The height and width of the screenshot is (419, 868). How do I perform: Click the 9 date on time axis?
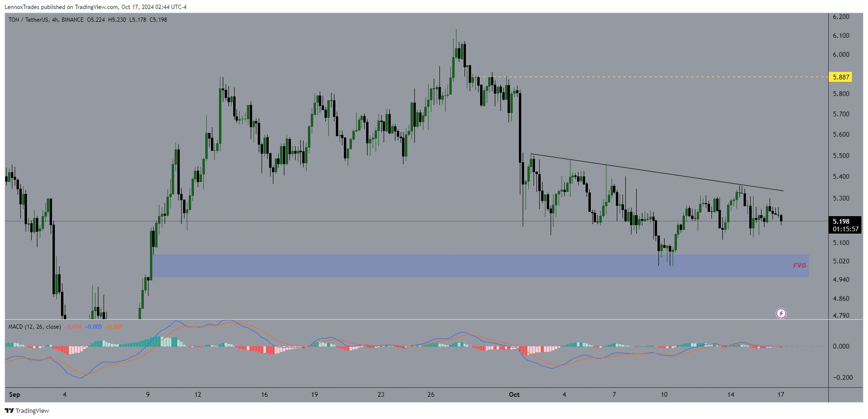148,394
